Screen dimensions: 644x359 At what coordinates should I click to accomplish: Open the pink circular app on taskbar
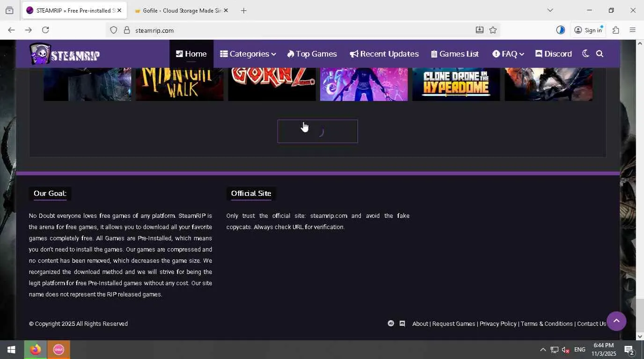(x=59, y=350)
